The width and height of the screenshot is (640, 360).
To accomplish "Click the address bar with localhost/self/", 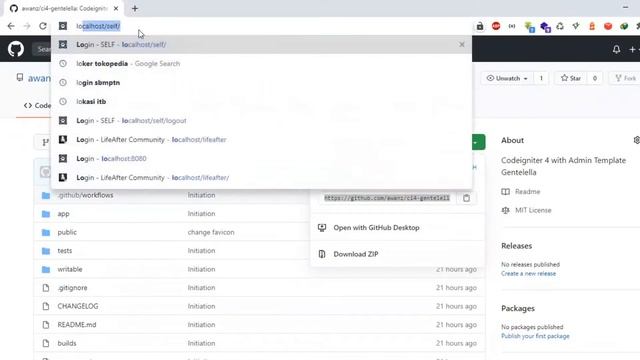I will pos(261,26).
